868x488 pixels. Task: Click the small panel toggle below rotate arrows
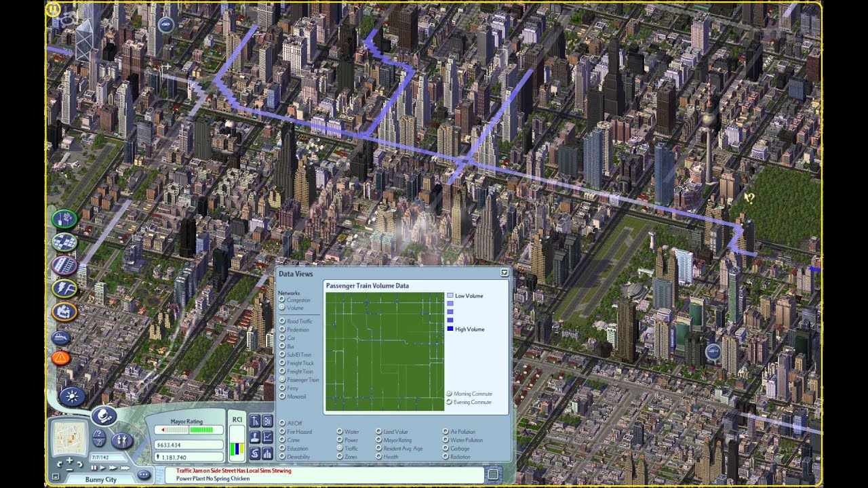click(x=56, y=476)
